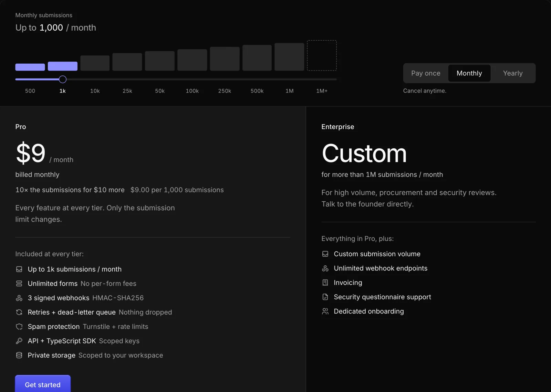Click the '$9.00 per 1,000 submissions' text
Image resolution: width=551 pixels, height=392 pixels.
pos(177,190)
